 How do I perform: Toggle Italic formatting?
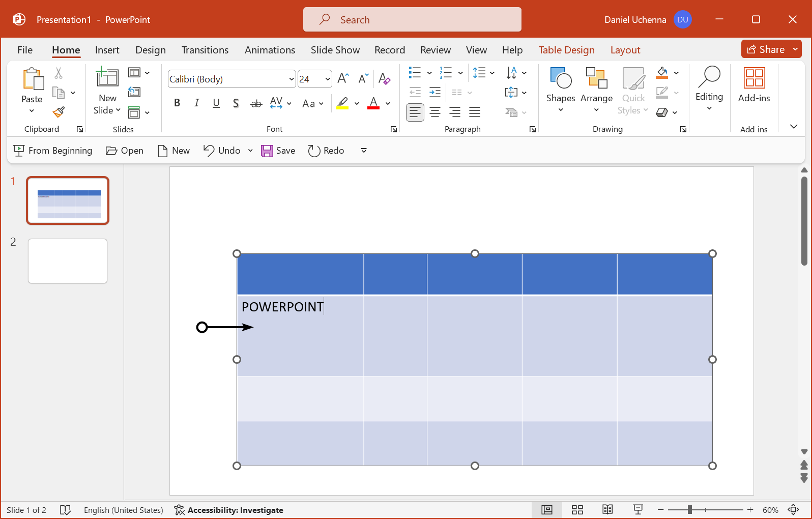tap(196, 103)
